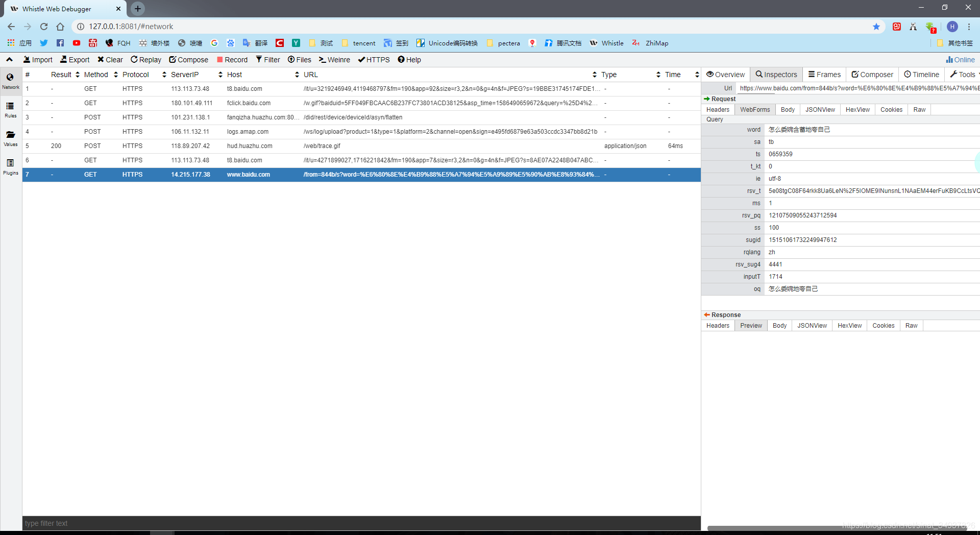
Task: Select Request Cookies tab
Action: (891, 110)
